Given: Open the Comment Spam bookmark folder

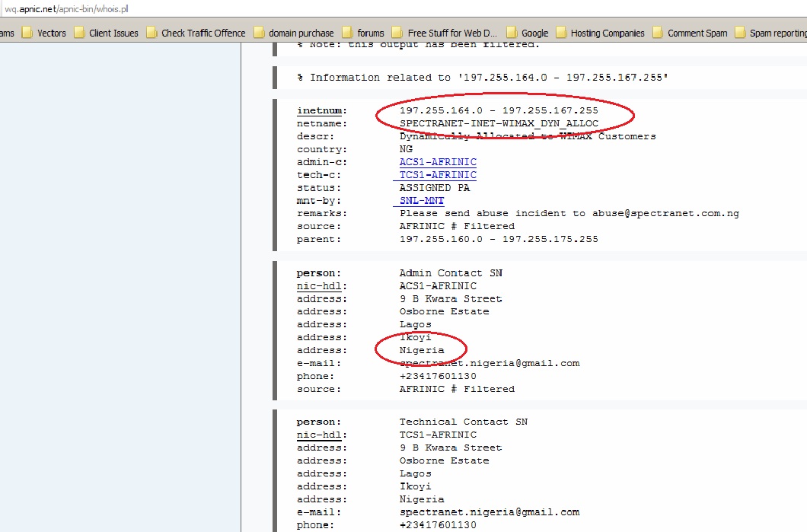Looking at the screenshot, I should pyautogui.click(x=689, y=33).
